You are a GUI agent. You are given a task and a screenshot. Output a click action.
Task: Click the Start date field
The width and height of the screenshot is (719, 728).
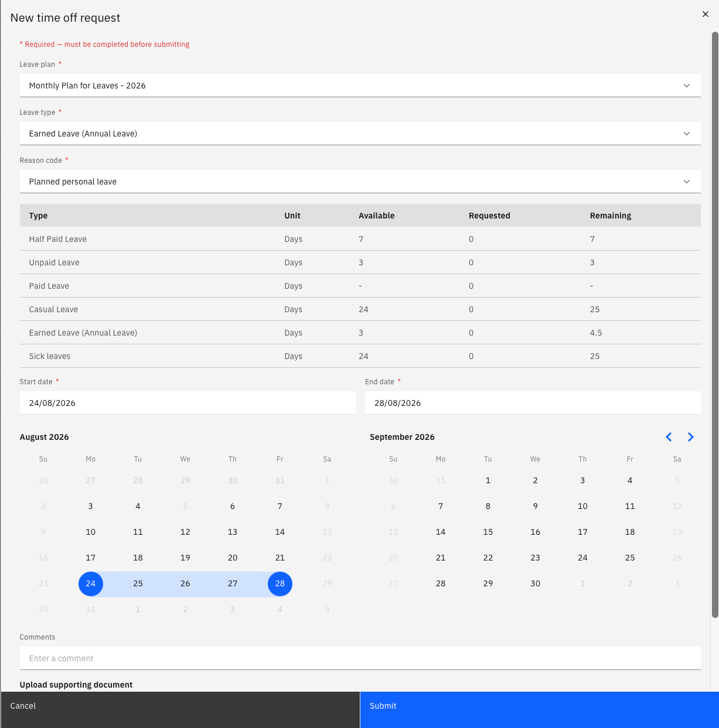coord(188,403)
